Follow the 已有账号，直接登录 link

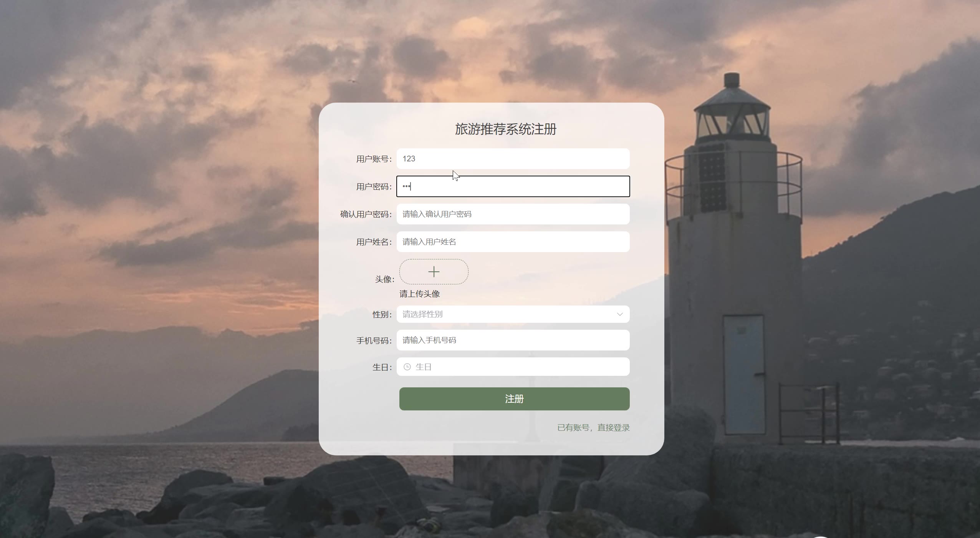593,428
